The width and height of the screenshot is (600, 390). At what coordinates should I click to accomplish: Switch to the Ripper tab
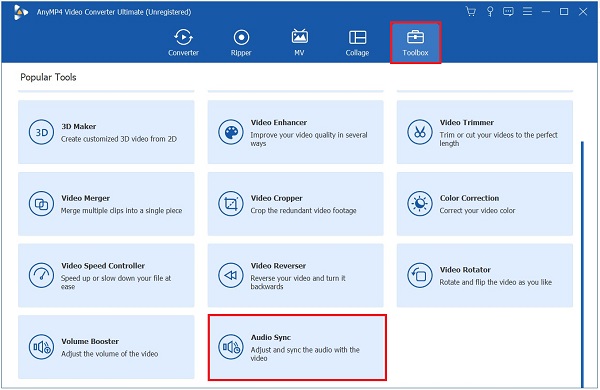pos(241,42)
